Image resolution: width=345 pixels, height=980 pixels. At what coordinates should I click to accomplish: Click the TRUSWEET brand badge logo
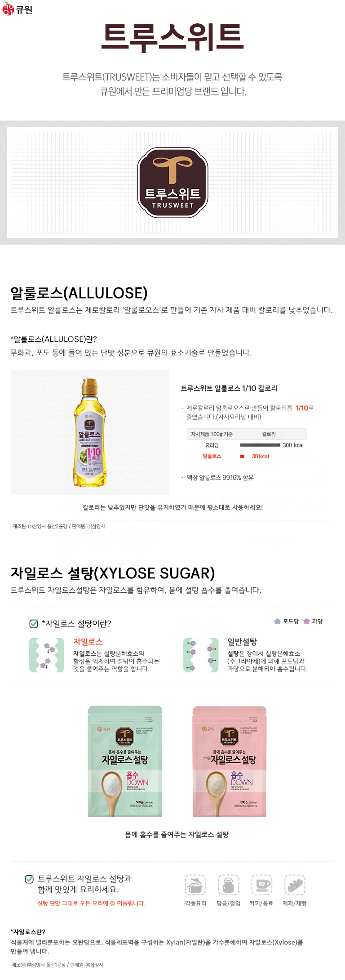[x=172, y=183]
